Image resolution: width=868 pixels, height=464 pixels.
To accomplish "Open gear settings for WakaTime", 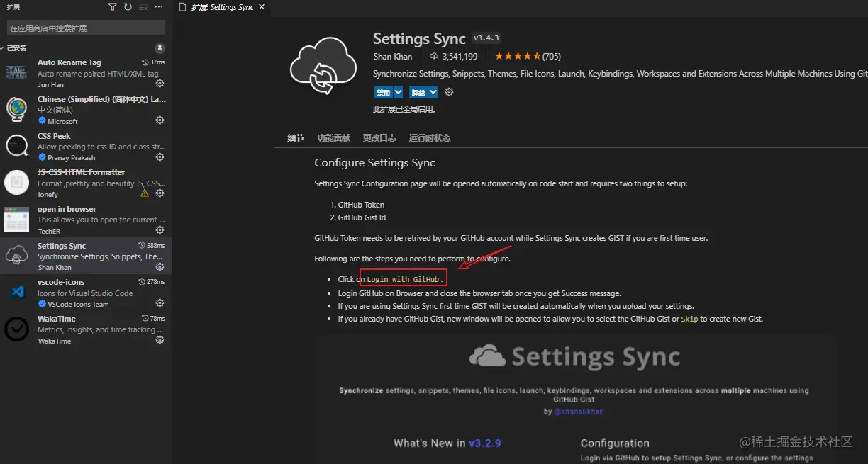I will [x=160, y=340].
